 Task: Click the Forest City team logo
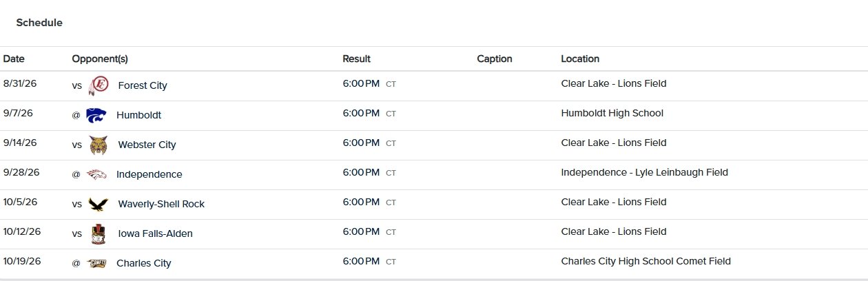(98, 85)
